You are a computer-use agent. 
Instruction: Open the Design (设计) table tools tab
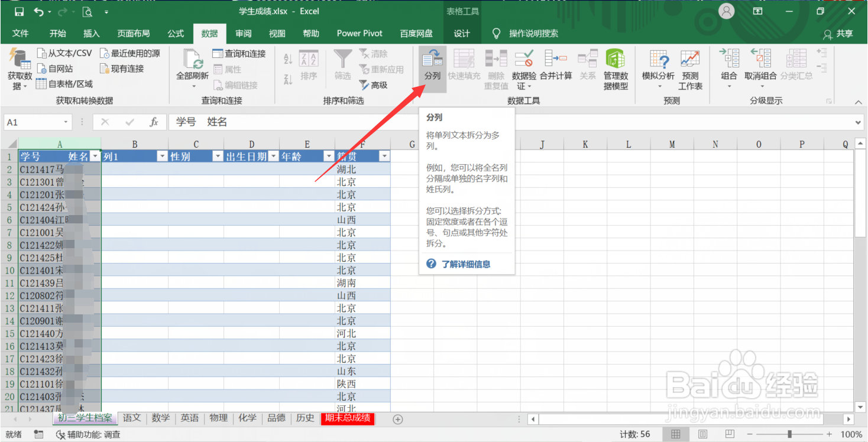(462, 34)
